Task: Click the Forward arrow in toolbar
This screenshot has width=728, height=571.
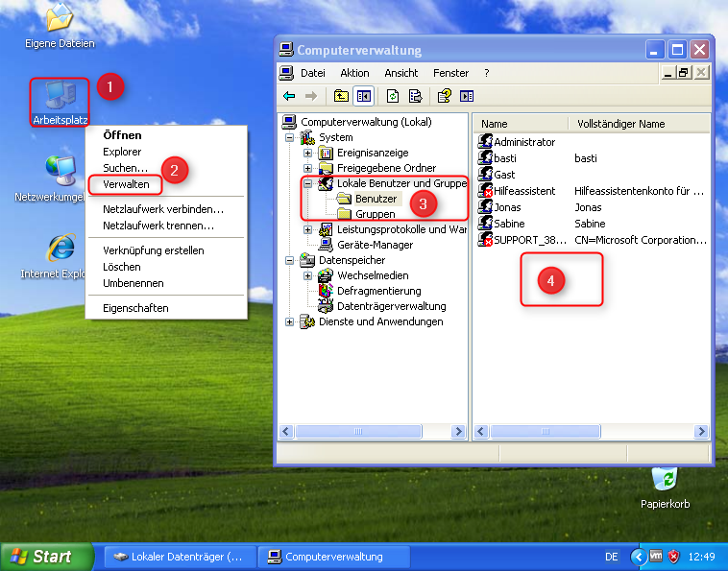Action: 311,96
